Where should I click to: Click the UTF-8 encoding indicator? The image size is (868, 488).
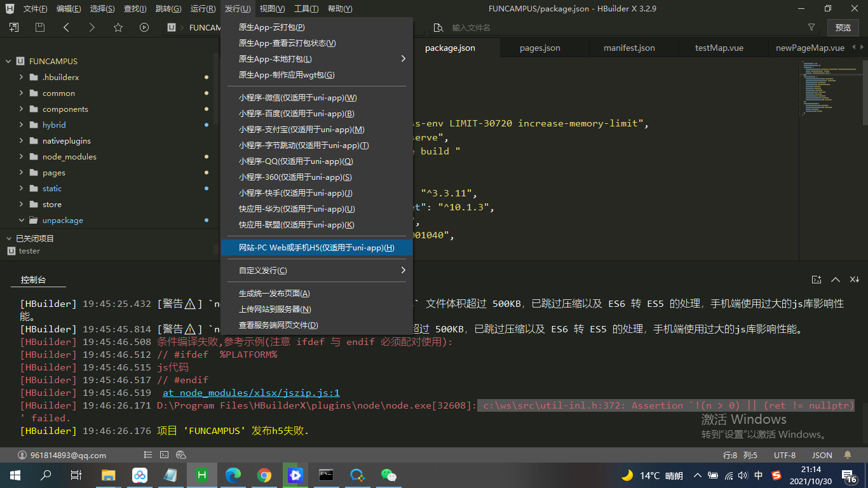pos(785,455)
